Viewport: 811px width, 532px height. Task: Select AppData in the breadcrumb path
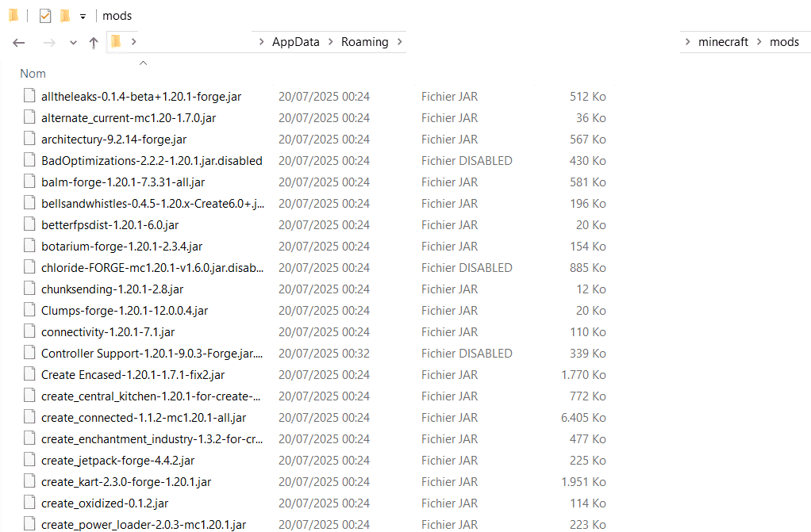(296, 42)
